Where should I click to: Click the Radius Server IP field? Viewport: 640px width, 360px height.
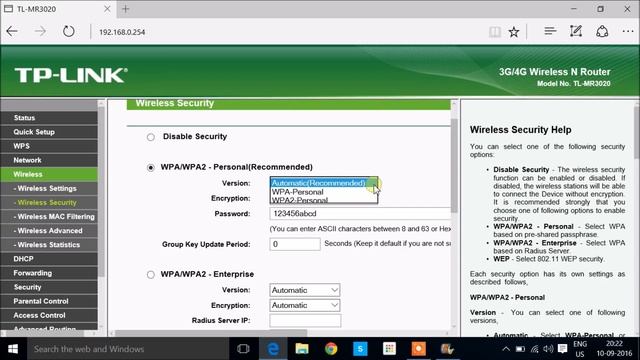[305, 320]
